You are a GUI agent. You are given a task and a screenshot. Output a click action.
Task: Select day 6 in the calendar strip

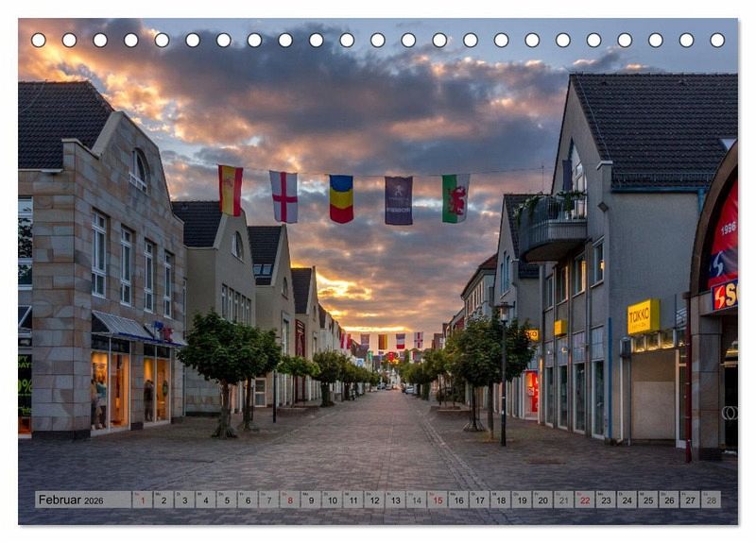click(248, 500)
